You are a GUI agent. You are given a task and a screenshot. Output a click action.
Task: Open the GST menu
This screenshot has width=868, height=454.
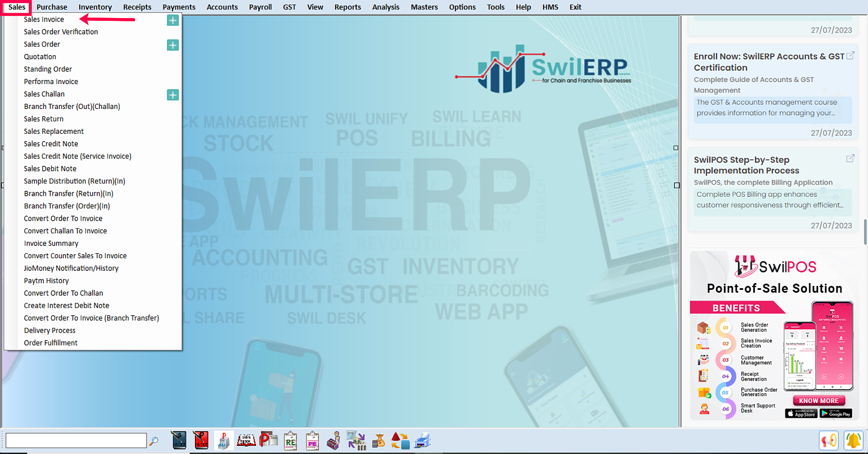click(289, 7)
